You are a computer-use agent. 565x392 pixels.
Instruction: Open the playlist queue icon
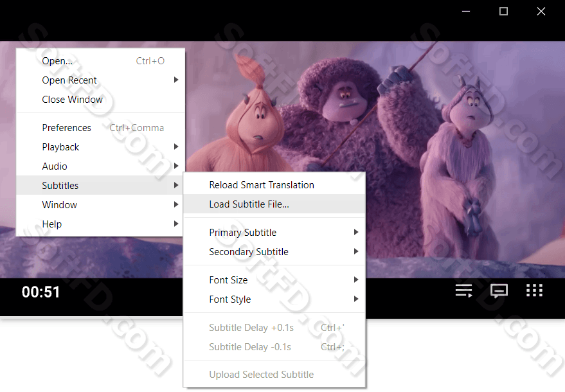[x=463, y=290]
